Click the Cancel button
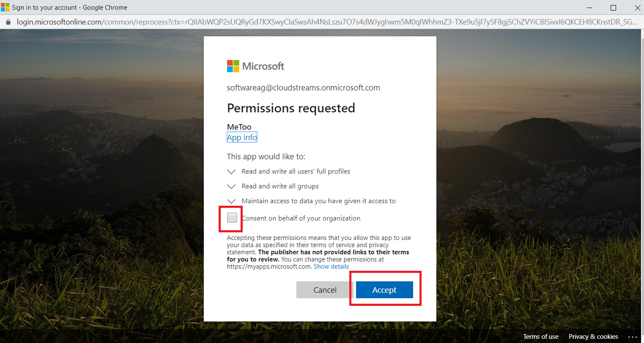644x343 pixels. tap(325, 290)
